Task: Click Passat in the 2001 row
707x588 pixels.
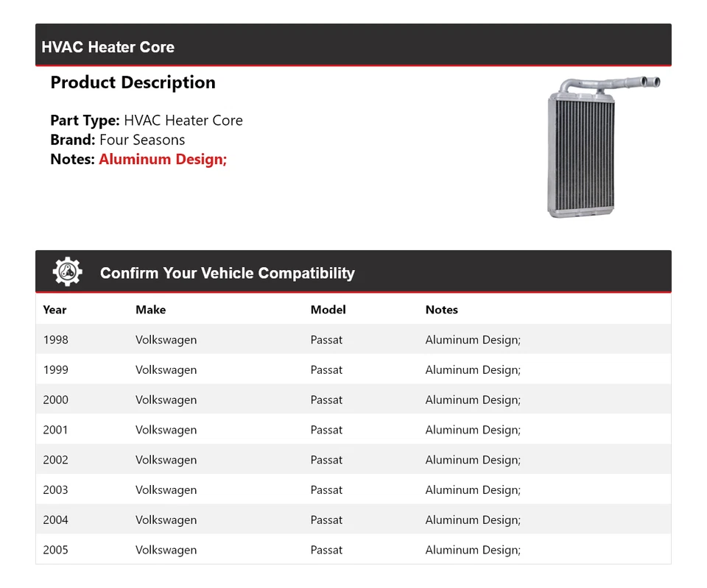Action: [326, 430]
